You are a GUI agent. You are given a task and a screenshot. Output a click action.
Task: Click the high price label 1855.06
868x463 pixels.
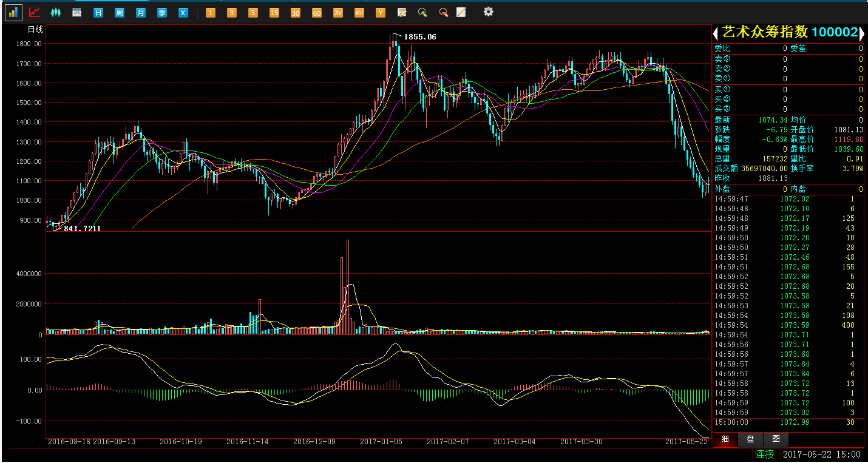tap(420, 37)
